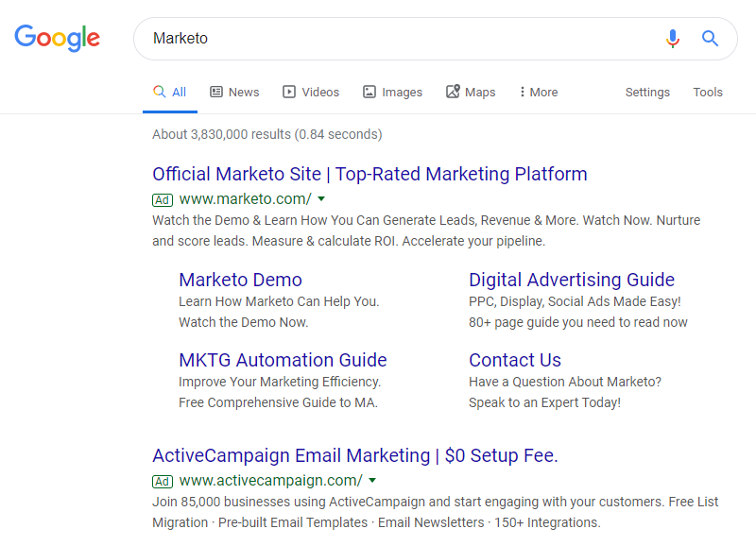The width and height of the screenshot is (756, 546).
Task: Select the All results tab
Action: 170,92
